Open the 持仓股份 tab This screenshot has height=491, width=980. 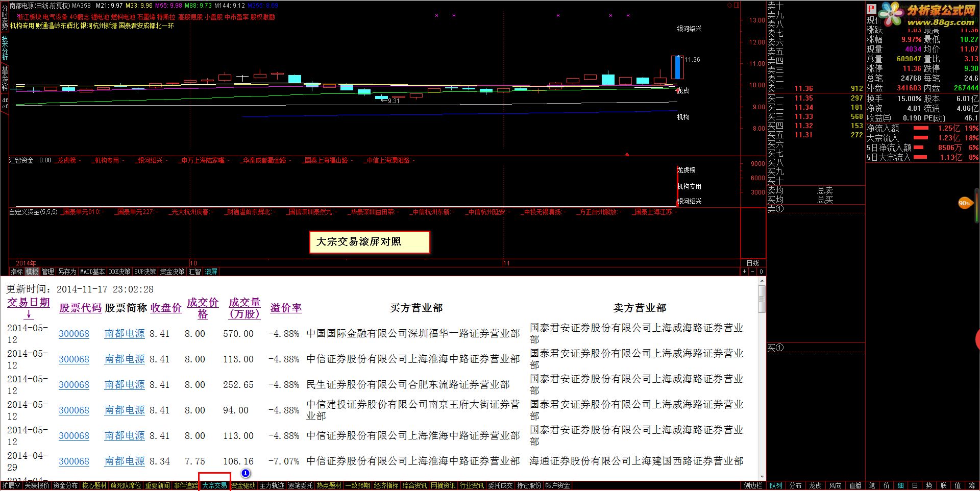(529, 485)
